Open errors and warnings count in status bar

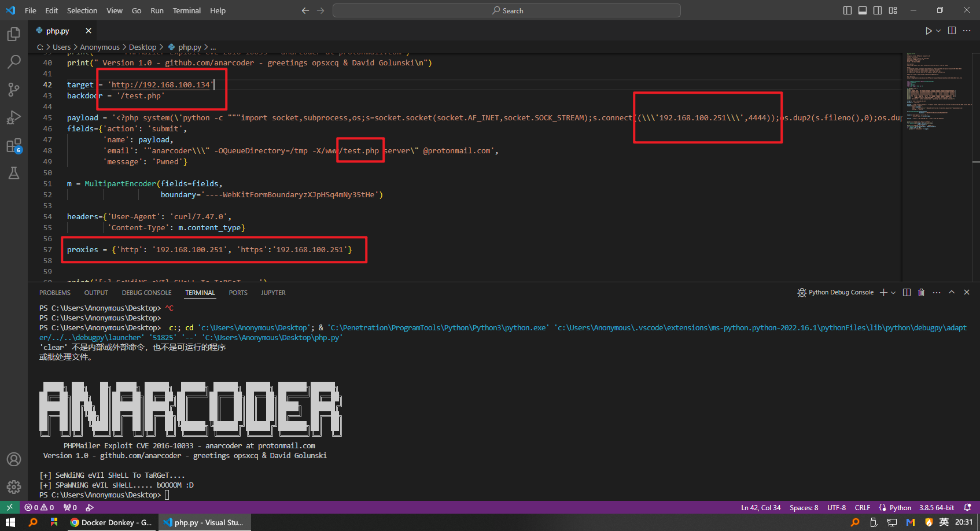pyautogui.click(x=39, y=507)
